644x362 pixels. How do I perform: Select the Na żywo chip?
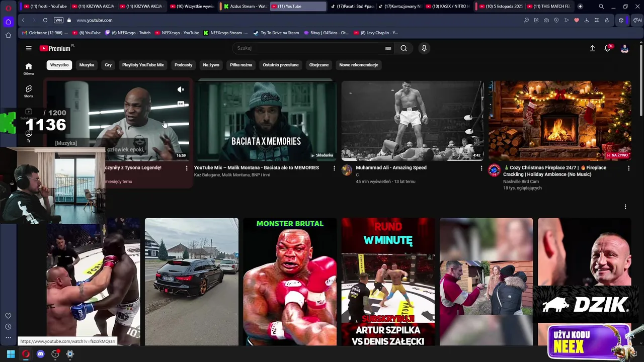211,65
